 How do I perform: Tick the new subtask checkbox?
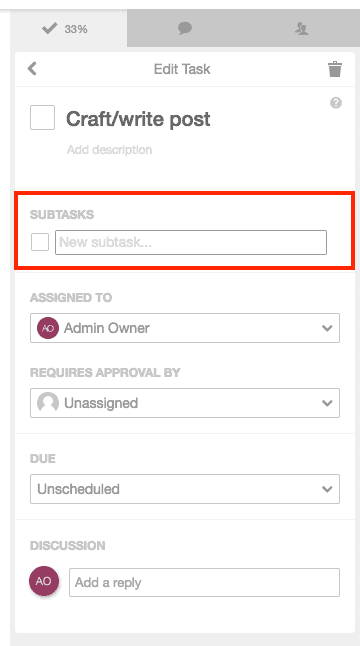click(40, 242)
